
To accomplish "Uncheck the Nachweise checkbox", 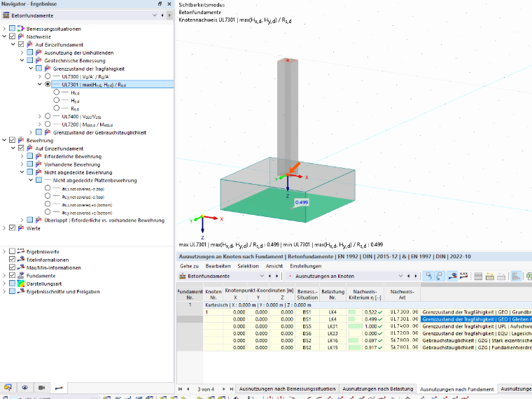I will point(12,36).
